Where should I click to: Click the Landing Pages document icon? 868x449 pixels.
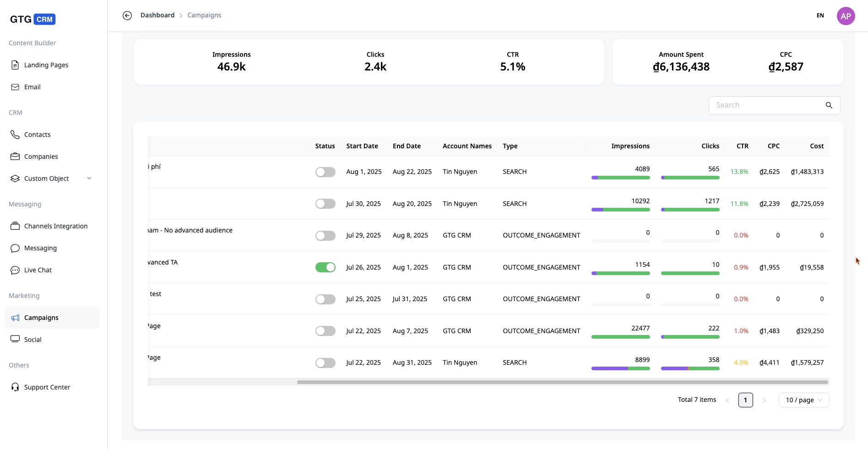point(15,65)
